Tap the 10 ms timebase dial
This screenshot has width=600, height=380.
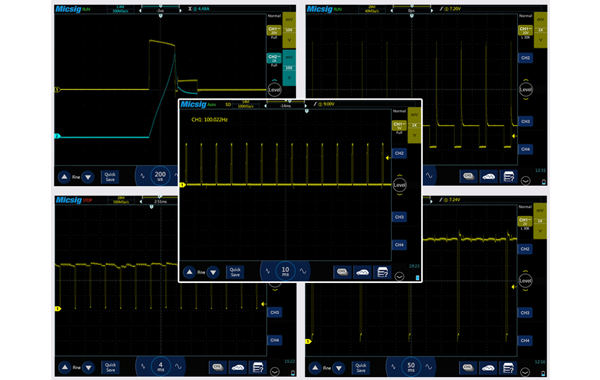[285, 271]
